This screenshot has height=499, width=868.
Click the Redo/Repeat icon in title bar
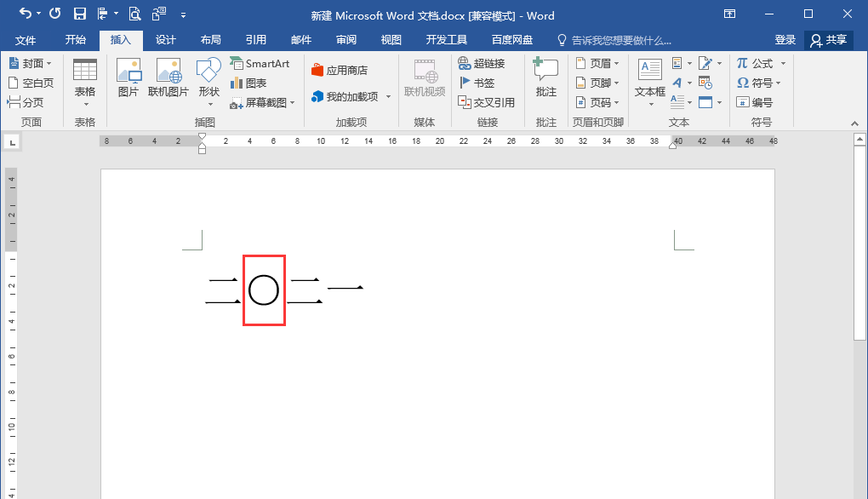coord(54,14)
